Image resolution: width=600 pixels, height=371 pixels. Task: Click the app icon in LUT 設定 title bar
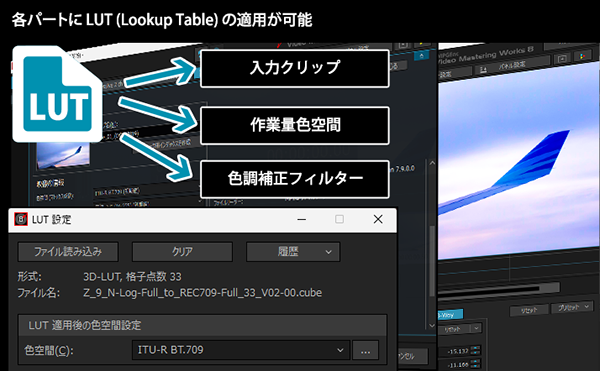click(21, 219)
